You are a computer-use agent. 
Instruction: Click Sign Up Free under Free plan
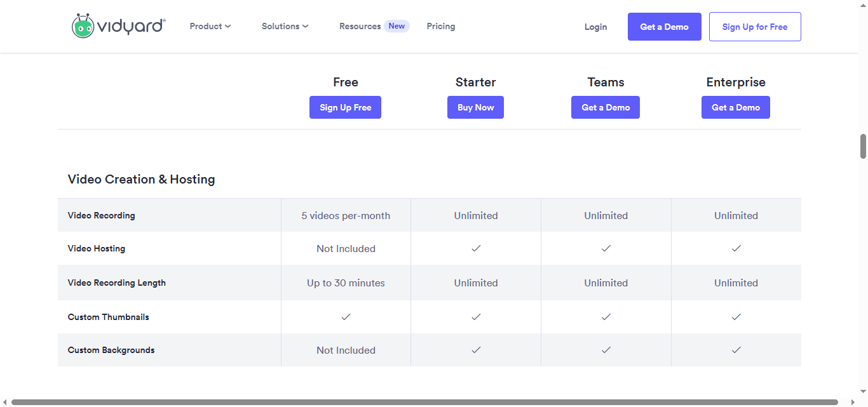346,107
